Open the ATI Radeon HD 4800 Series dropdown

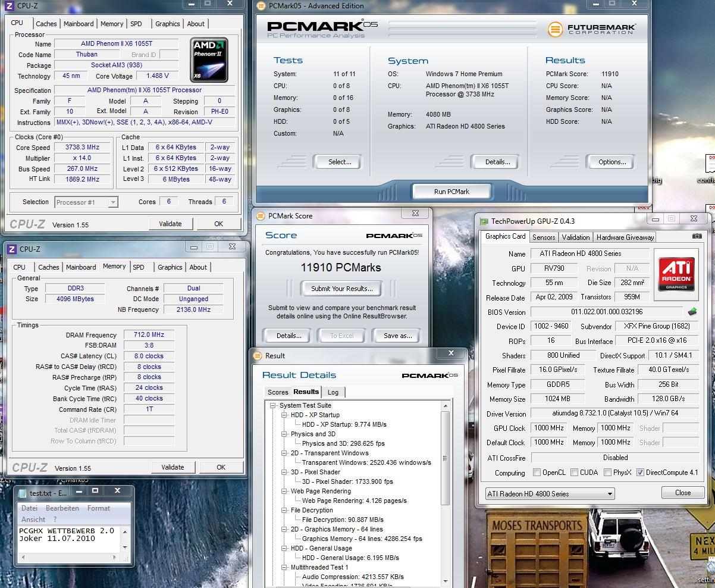550,493
